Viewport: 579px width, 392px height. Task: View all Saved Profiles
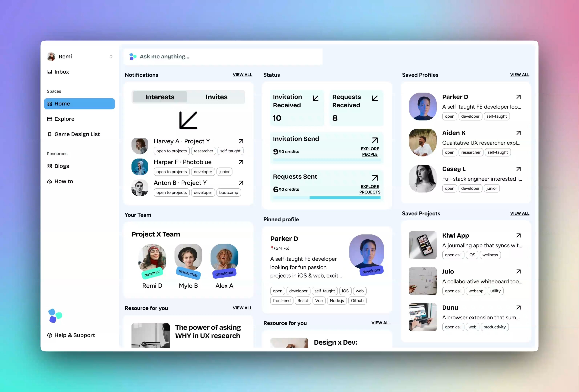point(519,75)
